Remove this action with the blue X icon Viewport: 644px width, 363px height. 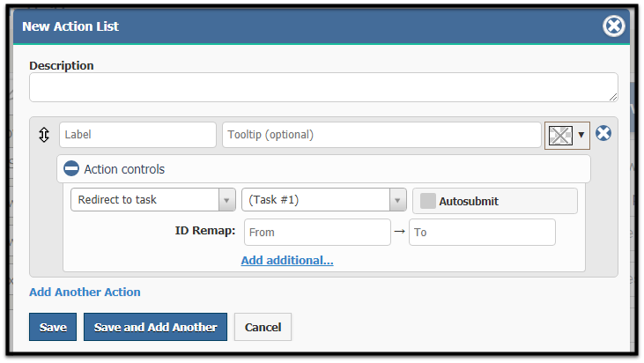point(603,133)
